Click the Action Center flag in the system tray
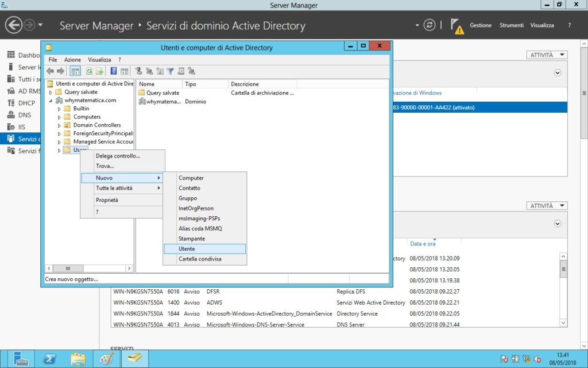Image resolution: width=588 pixels, height=368 pixels. [x=504, y=359]
